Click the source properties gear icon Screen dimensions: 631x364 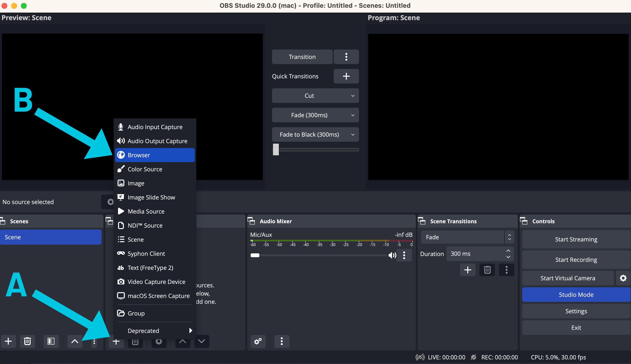click(x=159, y=342)
